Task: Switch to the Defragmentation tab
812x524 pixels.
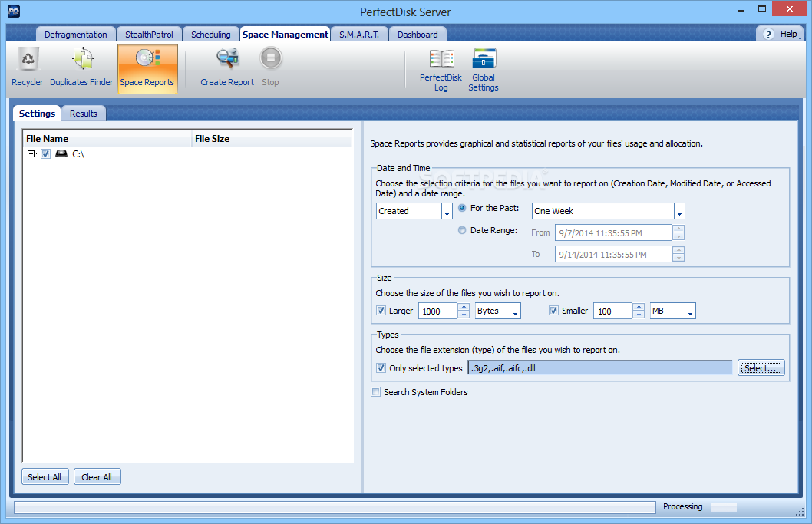Action: pyautogui.click(x=76, y=35)
